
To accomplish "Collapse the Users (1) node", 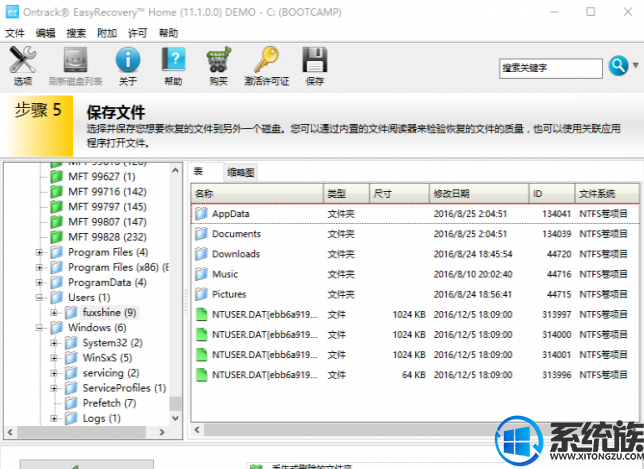I will point(39,297).
